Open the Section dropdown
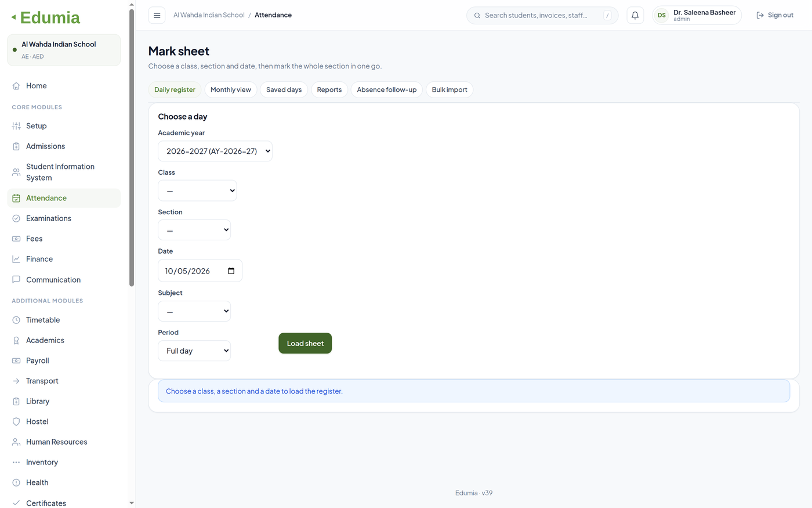Viewport: 812px width, 508px height. 194,230
